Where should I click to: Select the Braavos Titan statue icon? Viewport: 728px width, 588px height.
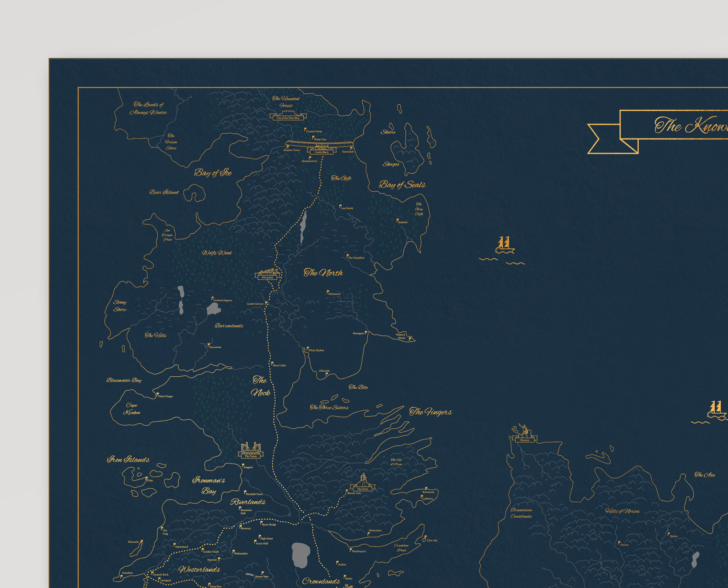click(x=524, y=433)
